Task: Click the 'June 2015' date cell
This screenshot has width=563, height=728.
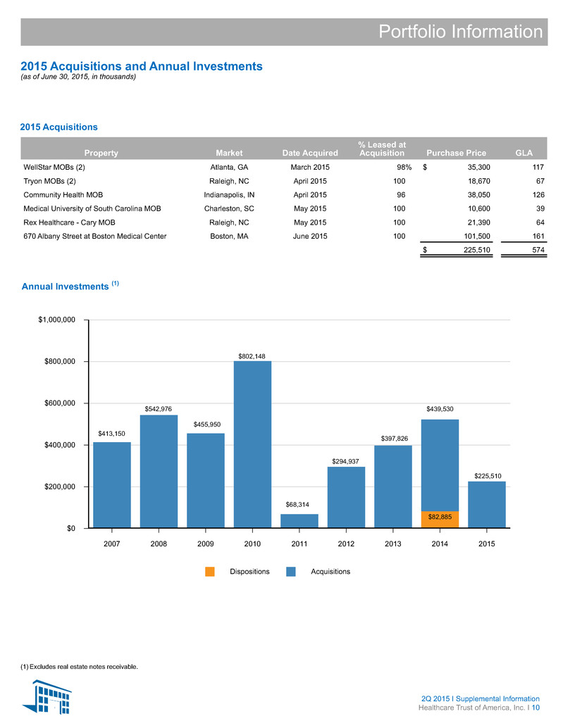Action: [x=310, y=237]
